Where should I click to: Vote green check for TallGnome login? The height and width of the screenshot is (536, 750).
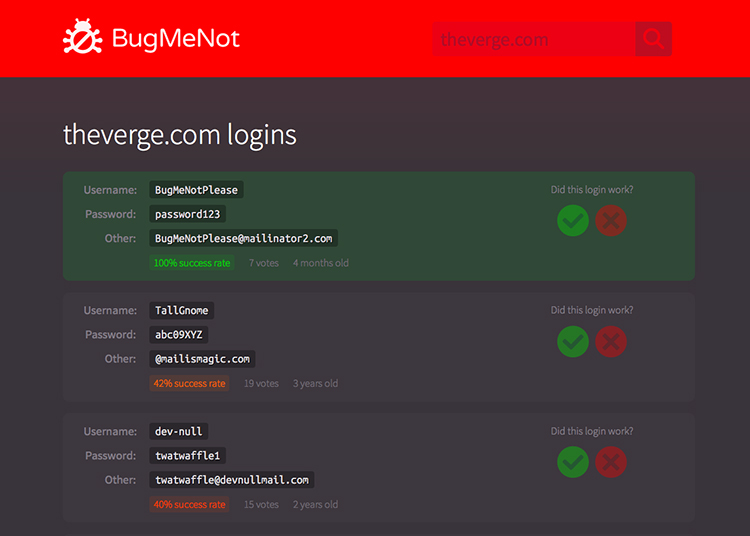[573, 341]
